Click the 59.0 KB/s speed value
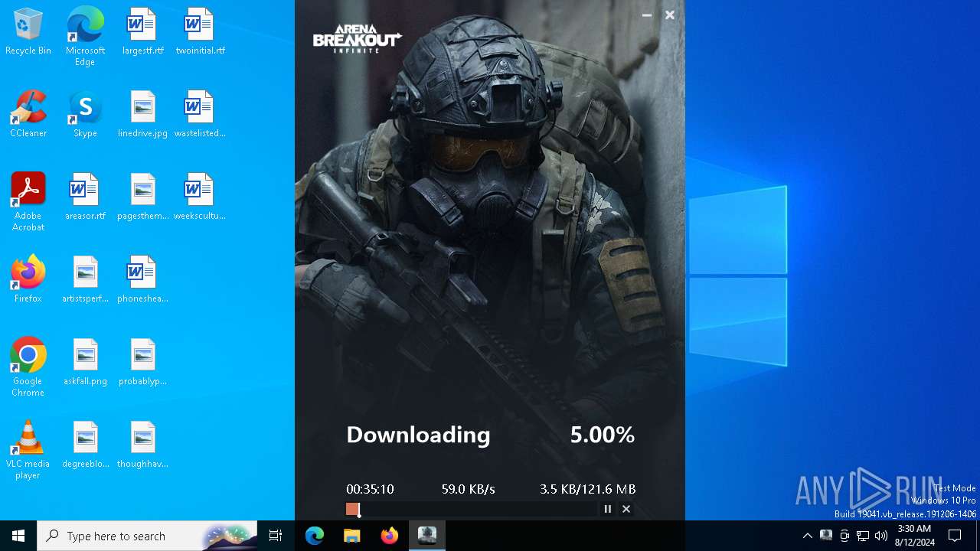980x551 pixels. pyautogui.click(x=469, y=489)
